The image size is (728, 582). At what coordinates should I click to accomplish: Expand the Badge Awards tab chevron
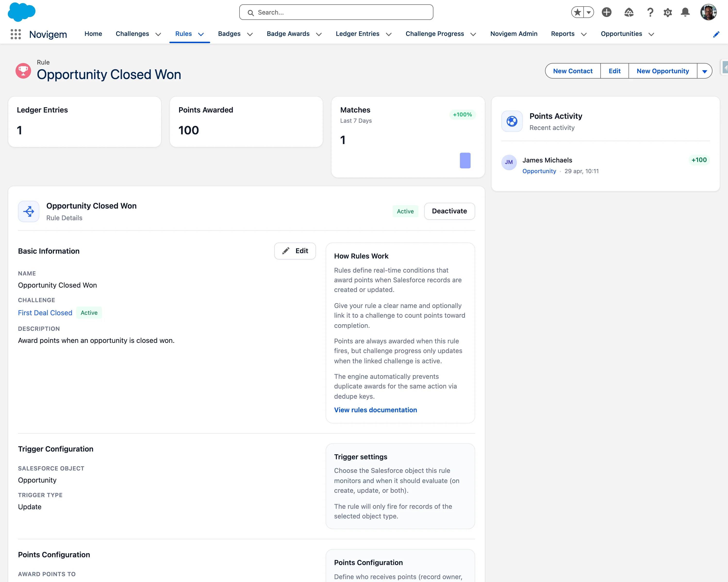click(319, 34)
